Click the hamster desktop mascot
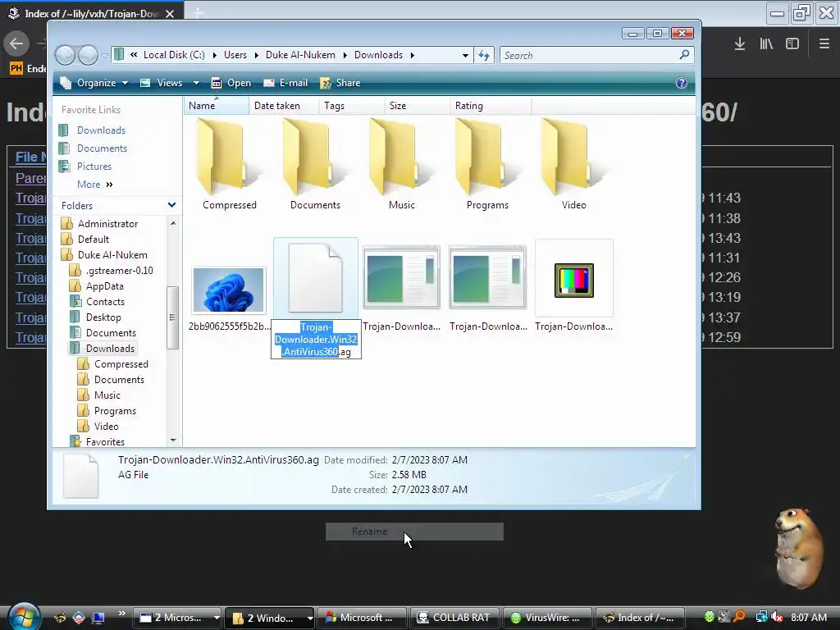The width and height of the screenshot is (840, 630). (x=798, y=547)
